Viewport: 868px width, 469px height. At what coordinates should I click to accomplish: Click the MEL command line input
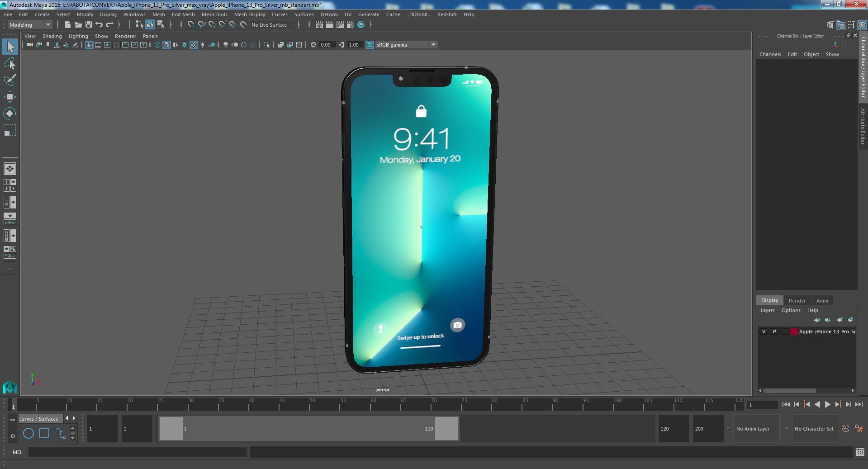click(138, 452)
